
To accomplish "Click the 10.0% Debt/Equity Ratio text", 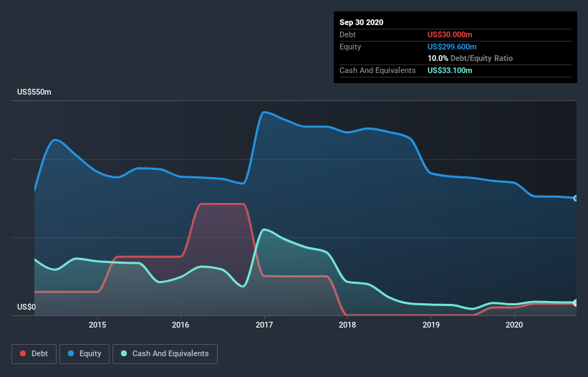I will click(x=471, y=58).
